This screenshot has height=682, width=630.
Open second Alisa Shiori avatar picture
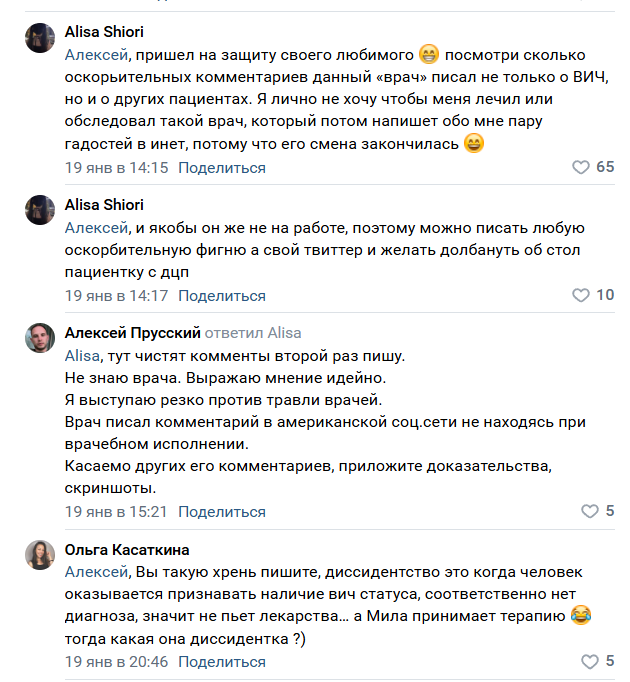[x=40, y=211]
